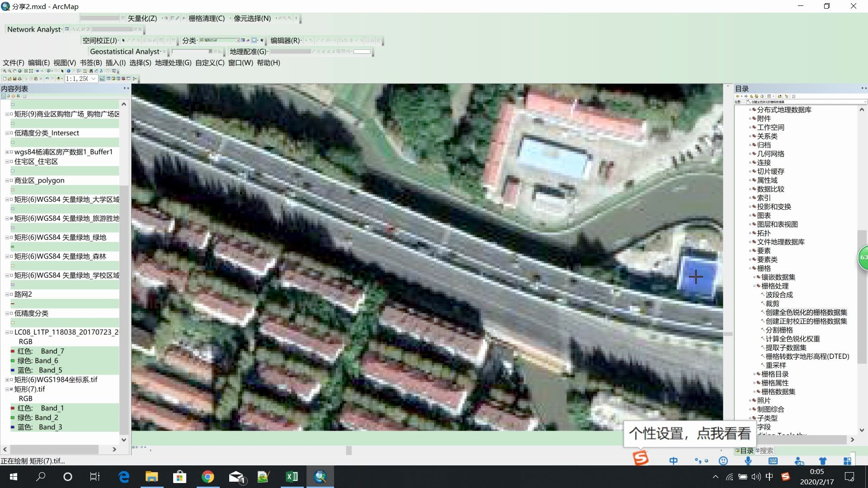
Task: Open the ArcToolbox red toolbox icon
Action: pyautogui.click(x=123, y=79)
